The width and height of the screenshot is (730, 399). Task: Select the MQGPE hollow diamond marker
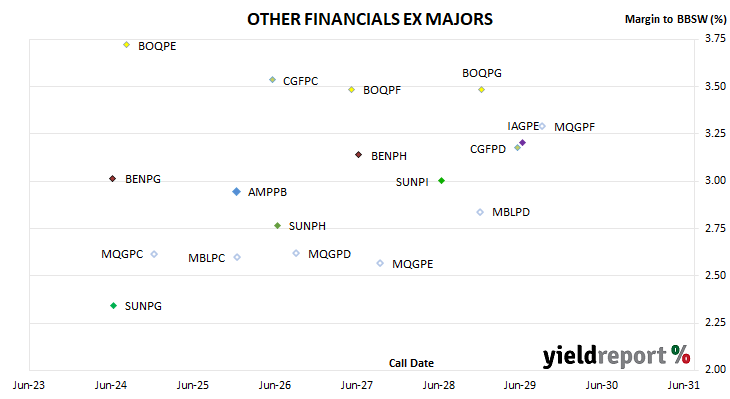click(x=380, y=264)
